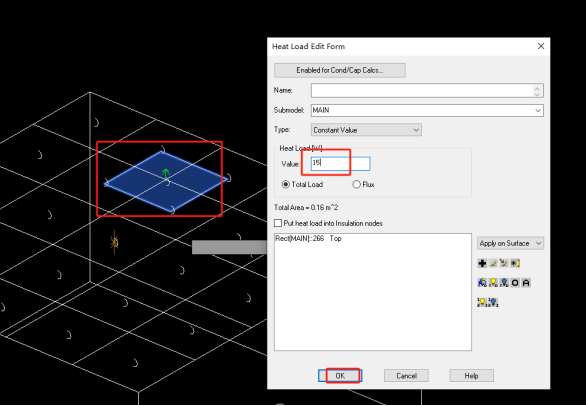The image size is (586, 406).
Task: Click the heat load Value input field
Action: (x=340, y=164)
